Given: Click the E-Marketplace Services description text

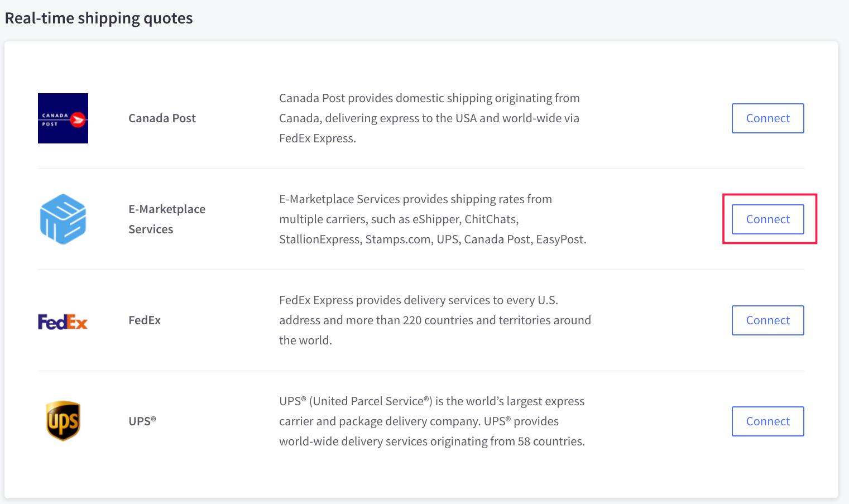Looking at the screenshot, I should [x=433, y=219].
